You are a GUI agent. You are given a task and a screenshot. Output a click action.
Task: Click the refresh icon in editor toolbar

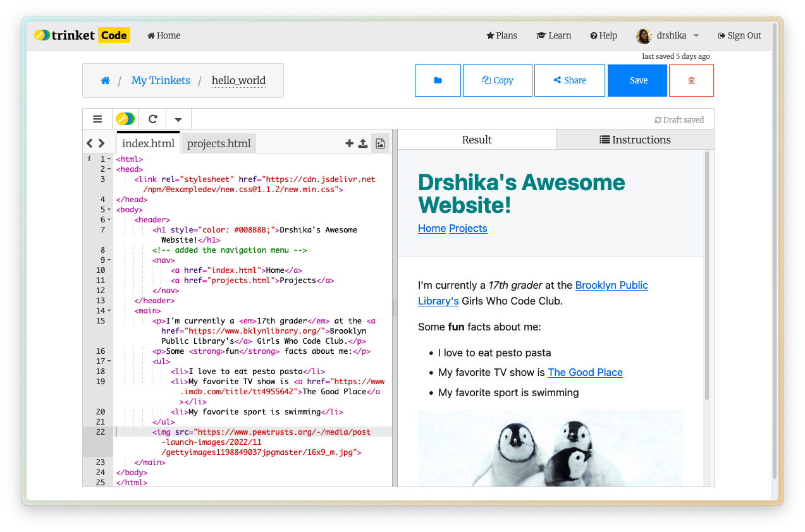[152, 119]
